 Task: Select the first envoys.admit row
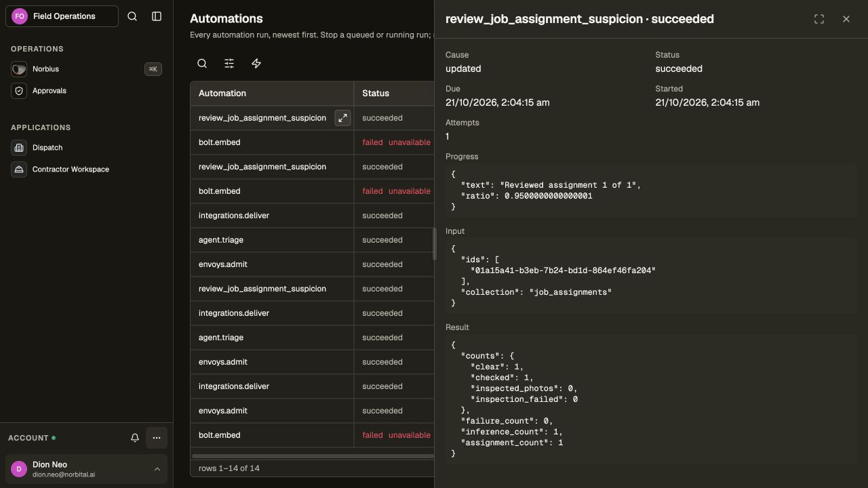pos(312,264)
